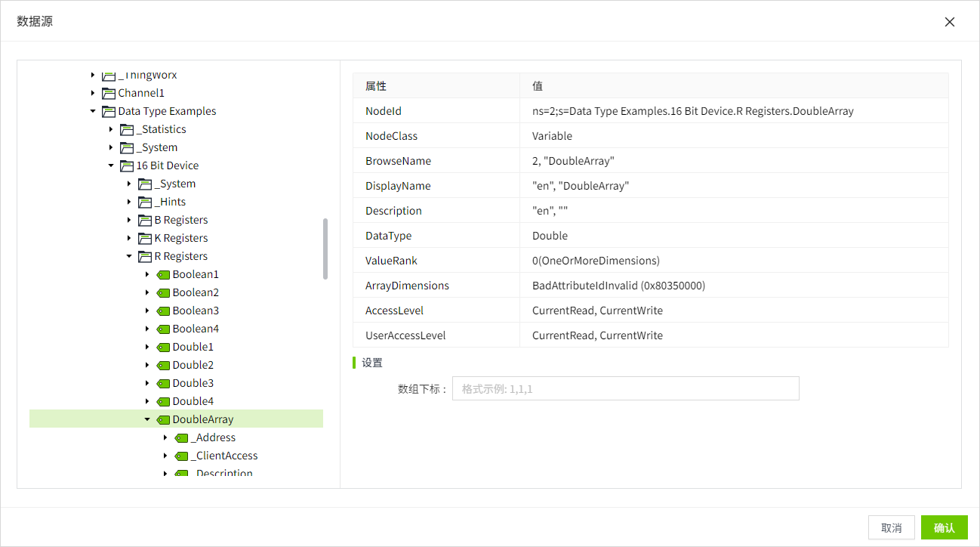Expand the _Hints folder arrow
This screenshot has height=547, width=980.
(129, 202)
